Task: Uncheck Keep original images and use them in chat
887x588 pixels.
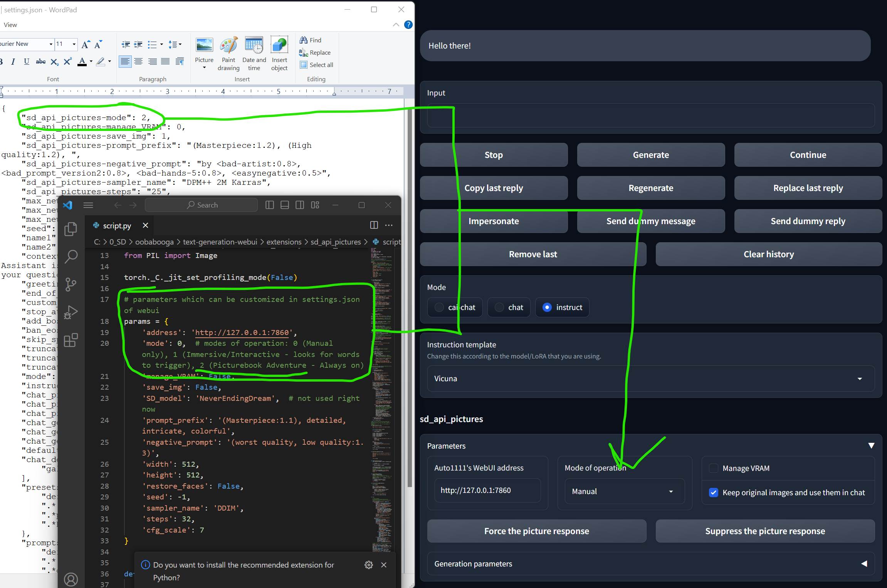Action: (714, 493)
